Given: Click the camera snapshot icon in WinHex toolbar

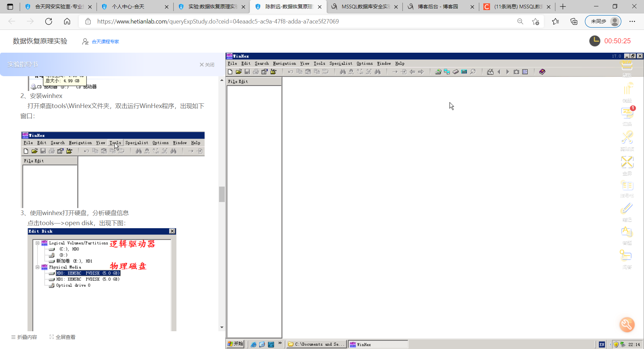Looking at the screenshot, I should (517, 72).
